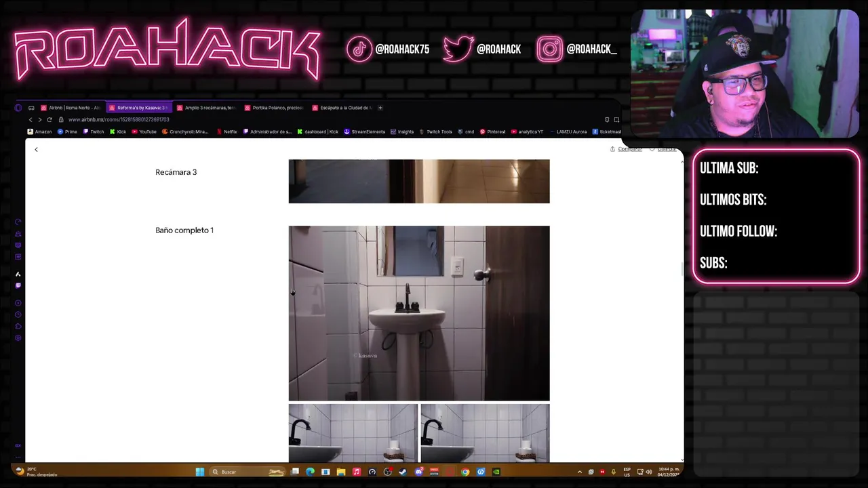Open the Windows Start menu
868x488 pixels.
tap(200, 472)
